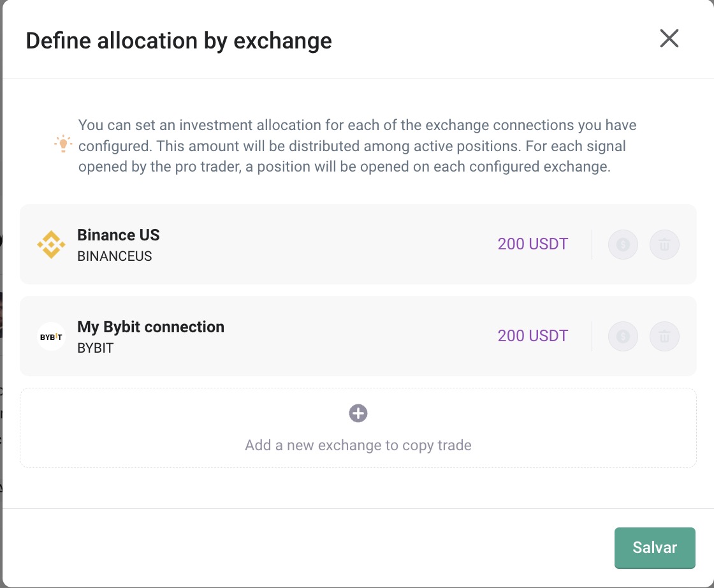Click the investment allocation info paragraph
This screenshot has width=714, height=588.
(x=357, y=146)
